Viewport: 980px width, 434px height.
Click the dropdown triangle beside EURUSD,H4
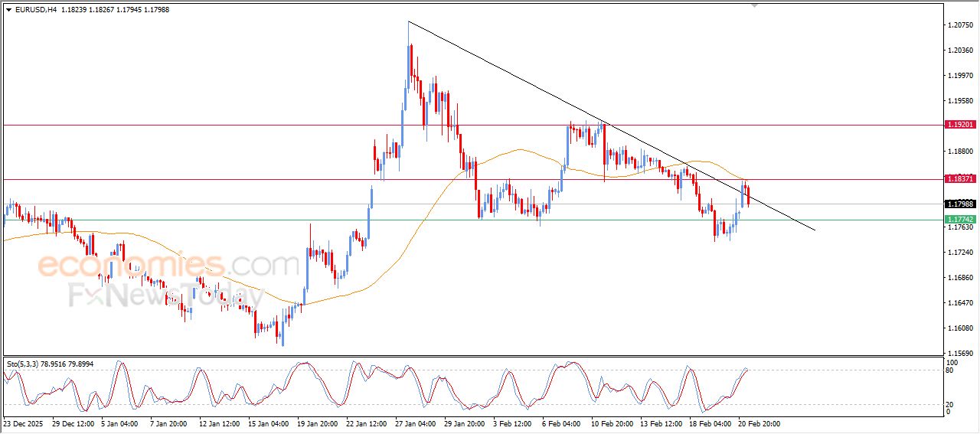[8, 9]
